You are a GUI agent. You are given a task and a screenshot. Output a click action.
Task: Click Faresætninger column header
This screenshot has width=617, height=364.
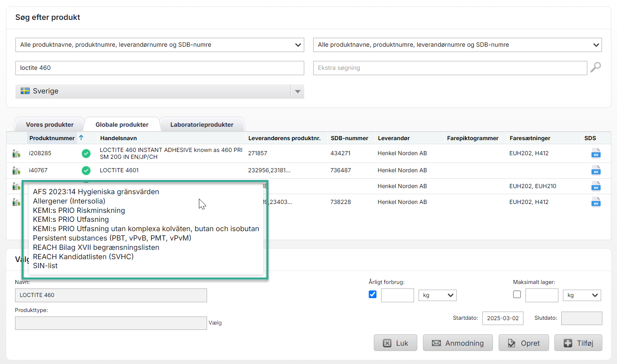click(x=530, y=138)
